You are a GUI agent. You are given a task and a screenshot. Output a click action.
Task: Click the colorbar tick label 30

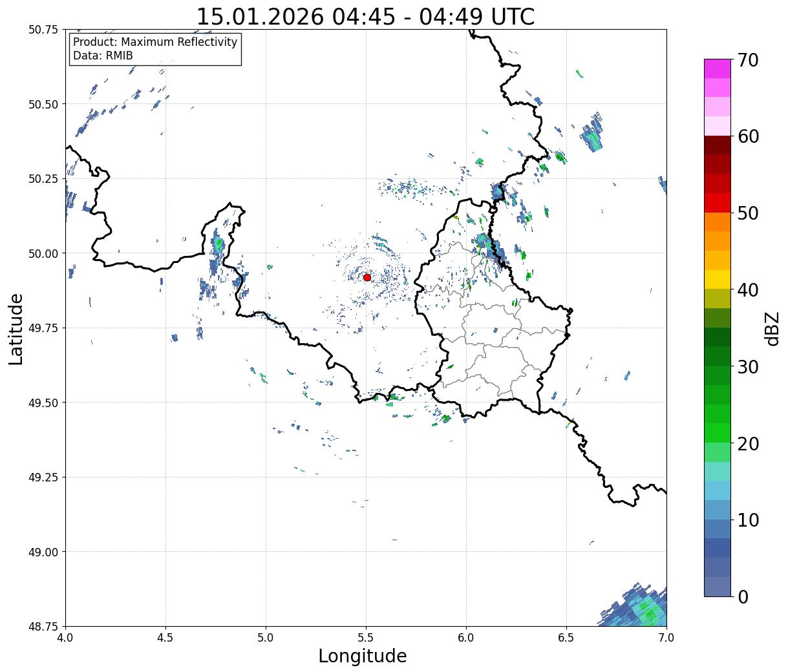[748, 366]
